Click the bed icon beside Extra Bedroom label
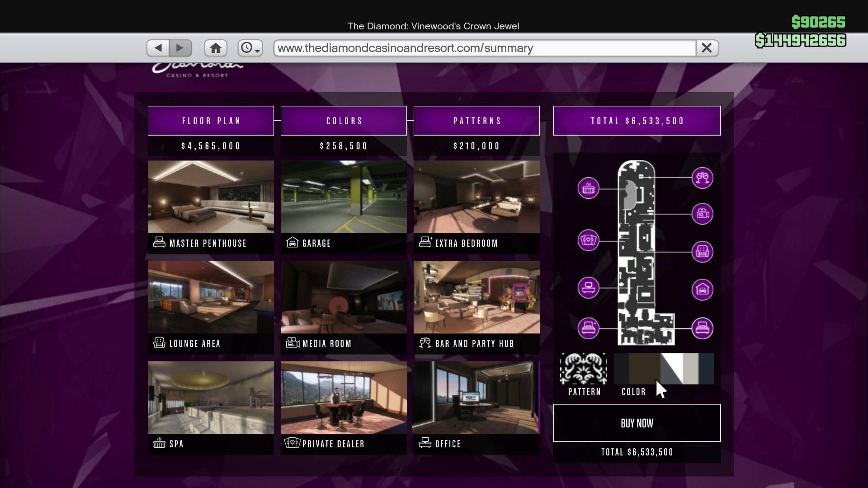 pos(425,242)
